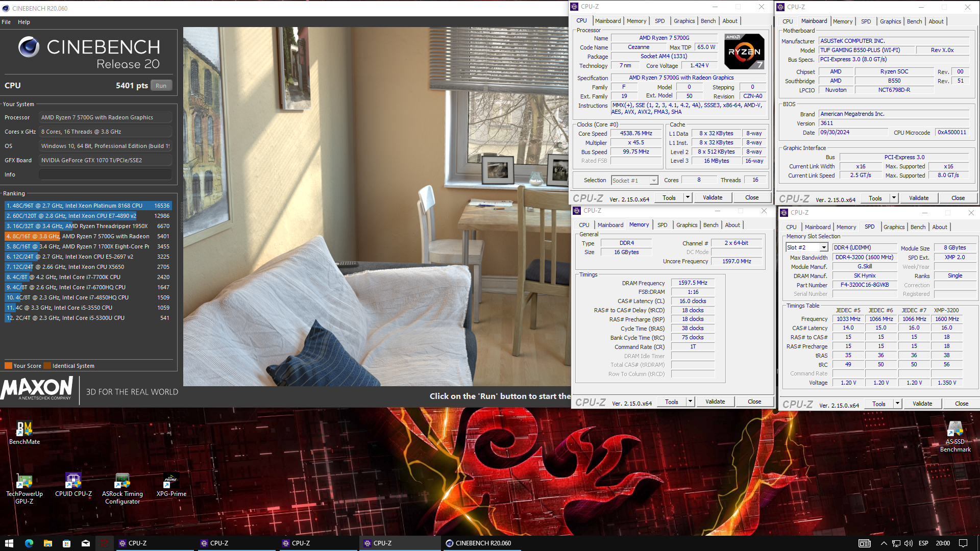Image resolution: width=980 pixels, height=551 pixels.
Task: Select ranking row Intel Core i7-7700K
Action: [88, 277]
